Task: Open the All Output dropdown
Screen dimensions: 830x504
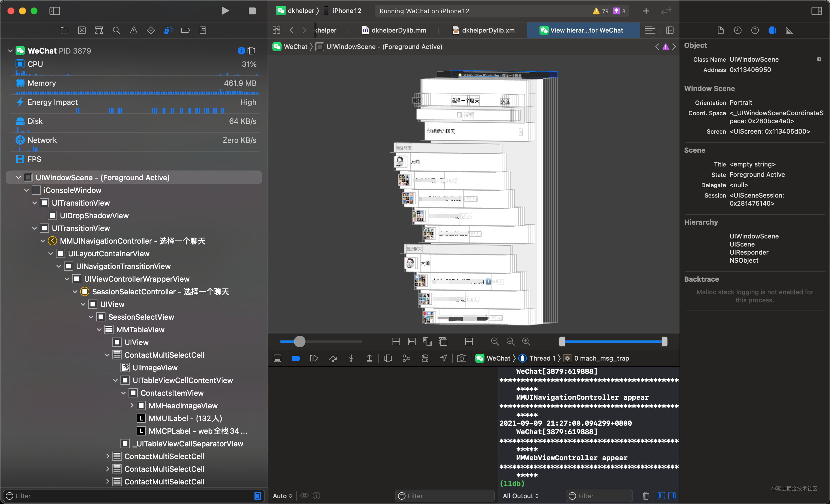Action: tap(521, 496)
